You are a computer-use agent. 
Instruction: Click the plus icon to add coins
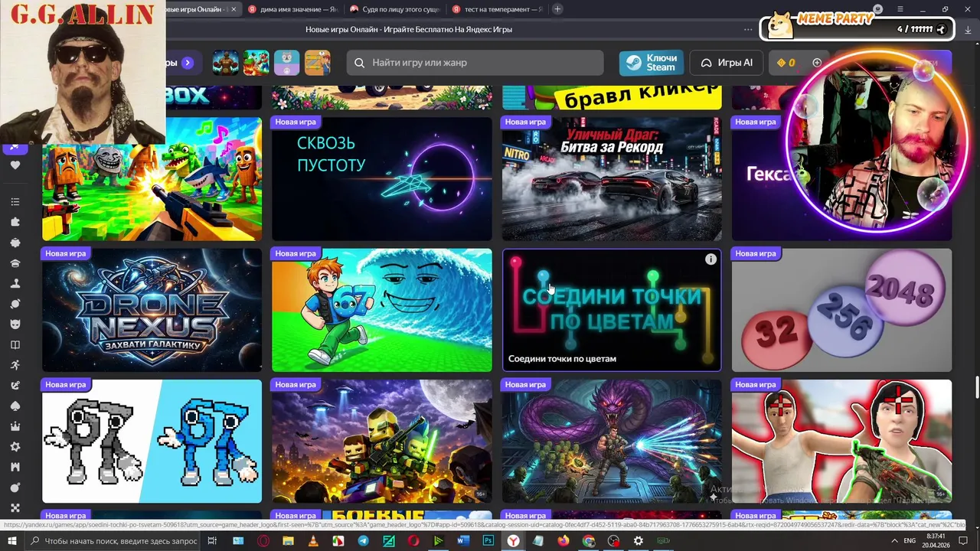817,63
